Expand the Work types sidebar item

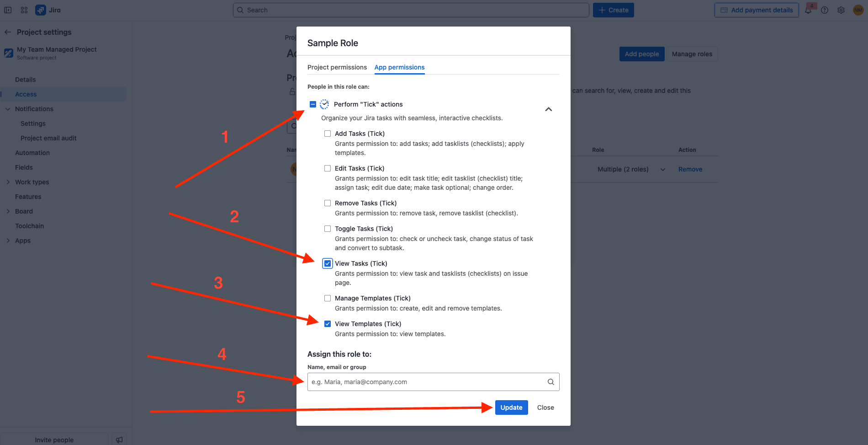(8, 182)
